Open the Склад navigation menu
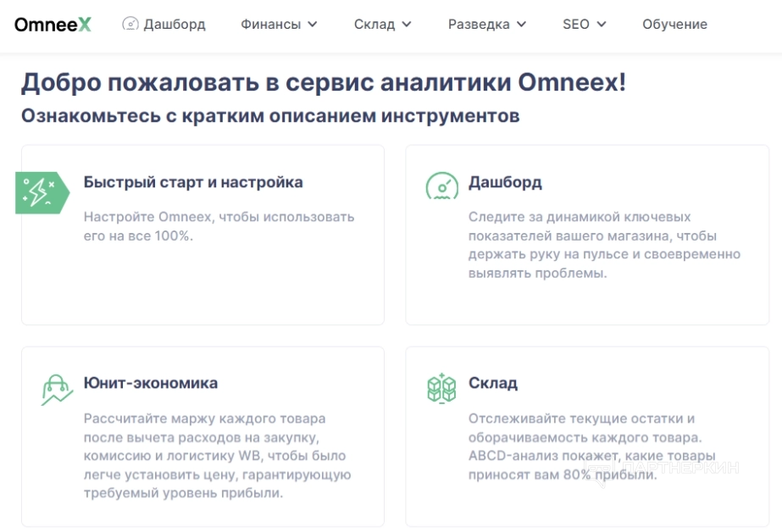The height and width of the screenshot is (532, 782). (x=382, y=24)
